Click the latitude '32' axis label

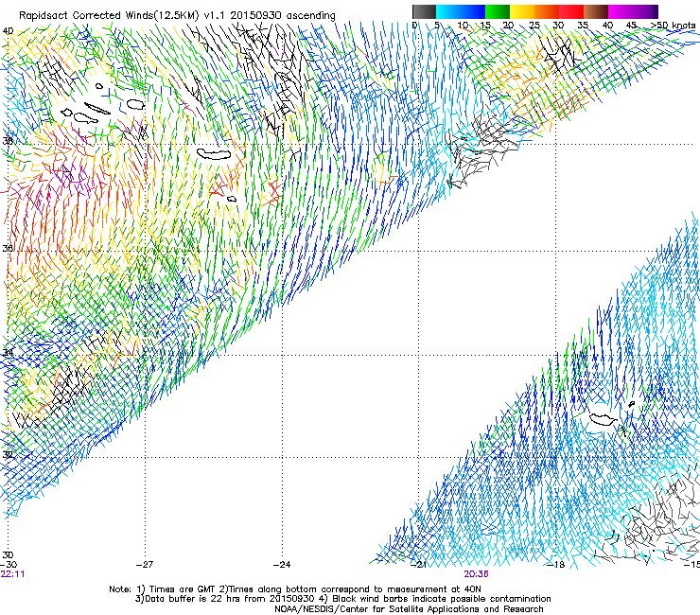(x=8, y=455)
